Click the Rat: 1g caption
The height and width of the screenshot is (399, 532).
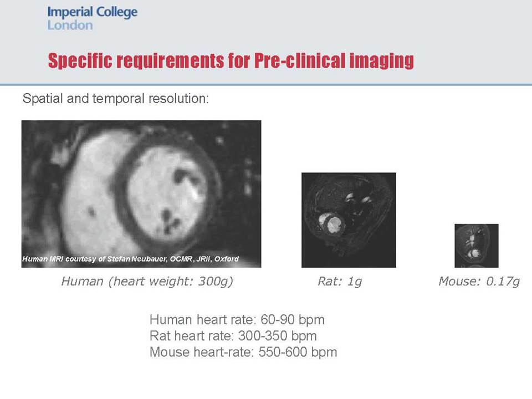340,282
